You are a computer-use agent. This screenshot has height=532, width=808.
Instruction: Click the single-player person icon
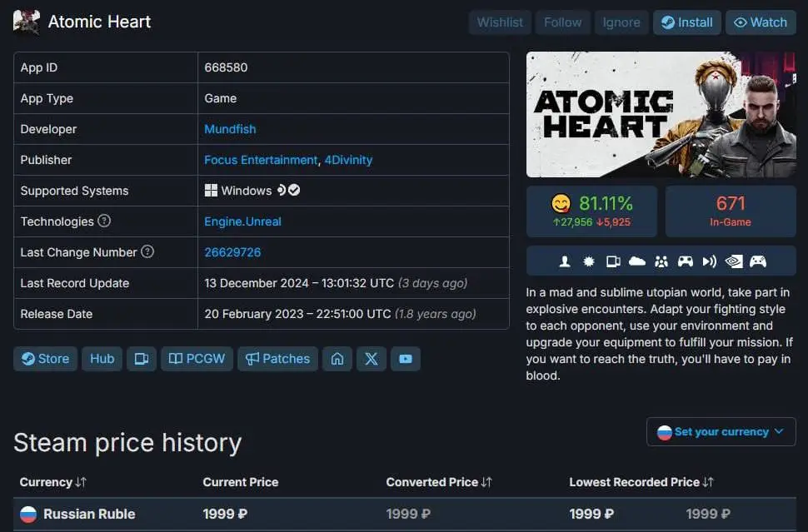point(565,261)
